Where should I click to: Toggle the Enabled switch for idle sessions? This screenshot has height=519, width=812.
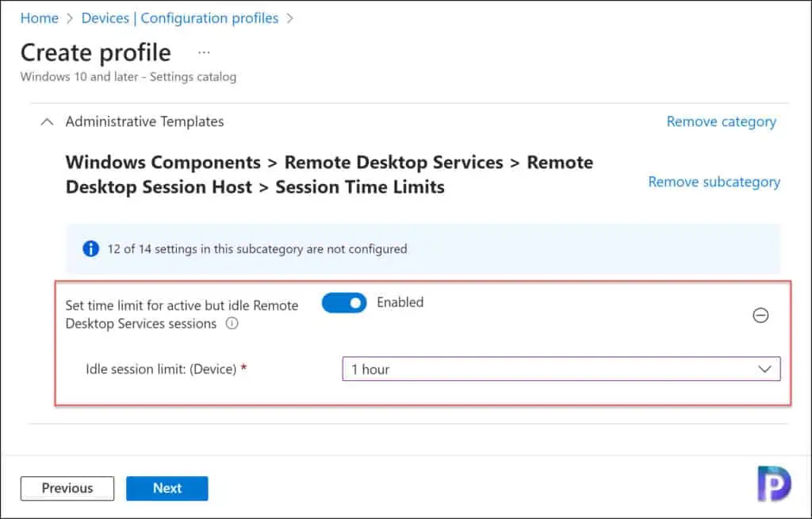tap(344, 303)
